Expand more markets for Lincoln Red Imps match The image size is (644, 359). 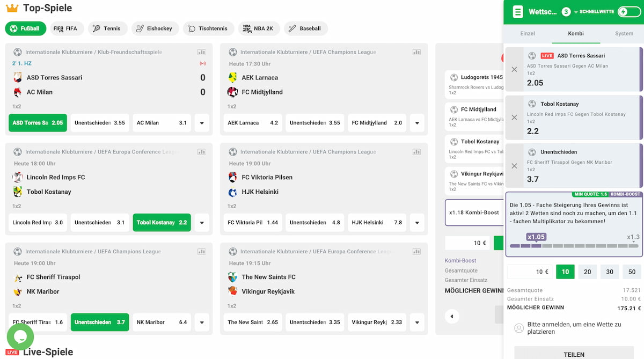(202, 223)
